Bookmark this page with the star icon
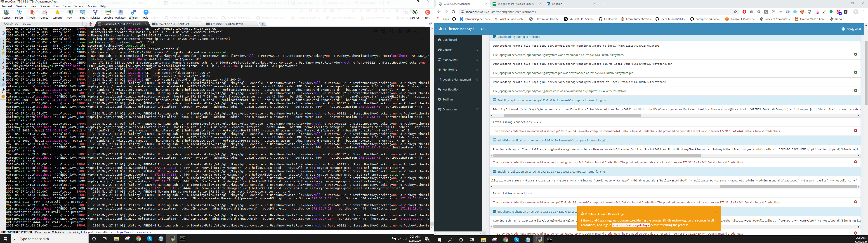This screenshot has width=868, height=243. (x=736, y=12)
